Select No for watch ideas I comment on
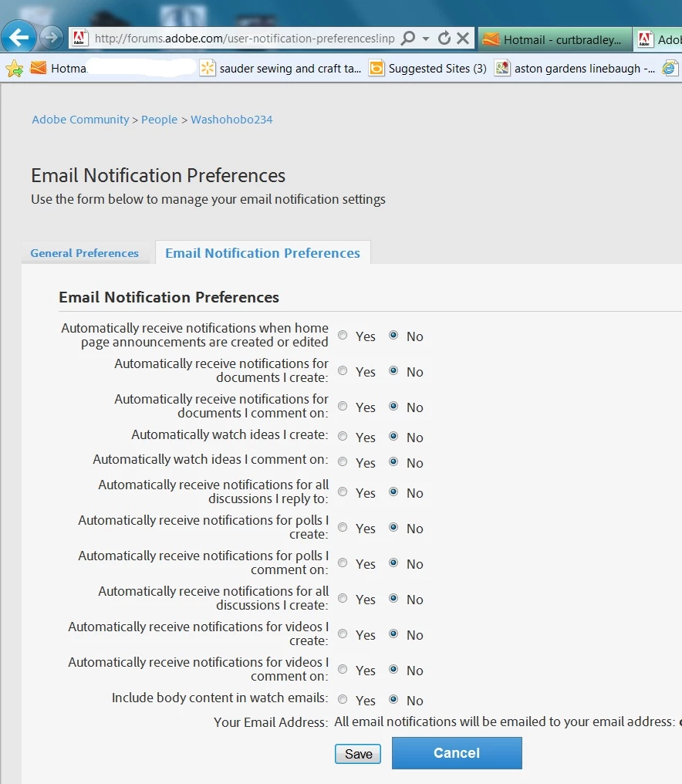This screenshot has width=682, height=784. click(x=393, y=461)
